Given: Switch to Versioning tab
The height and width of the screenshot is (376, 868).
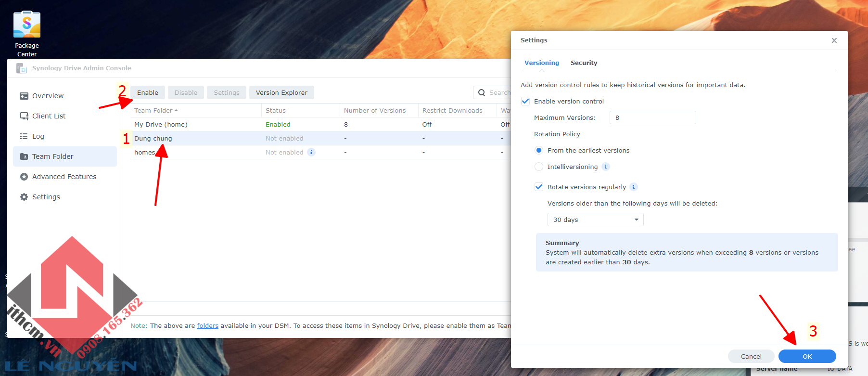Looking at the screenshot, I should (x=542, y=63).
